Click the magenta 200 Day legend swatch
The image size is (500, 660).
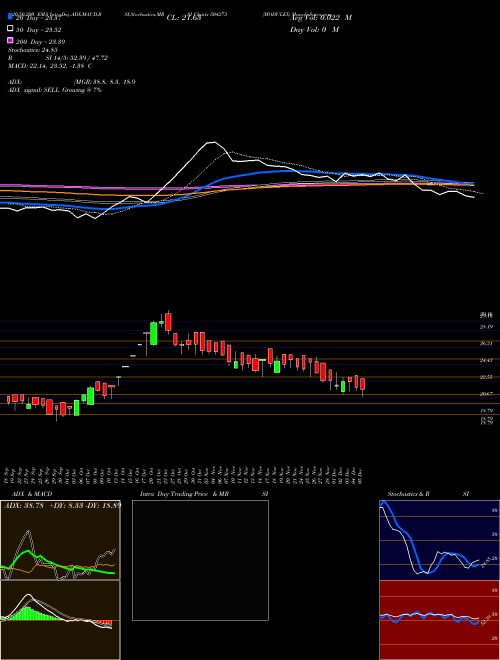10,41
